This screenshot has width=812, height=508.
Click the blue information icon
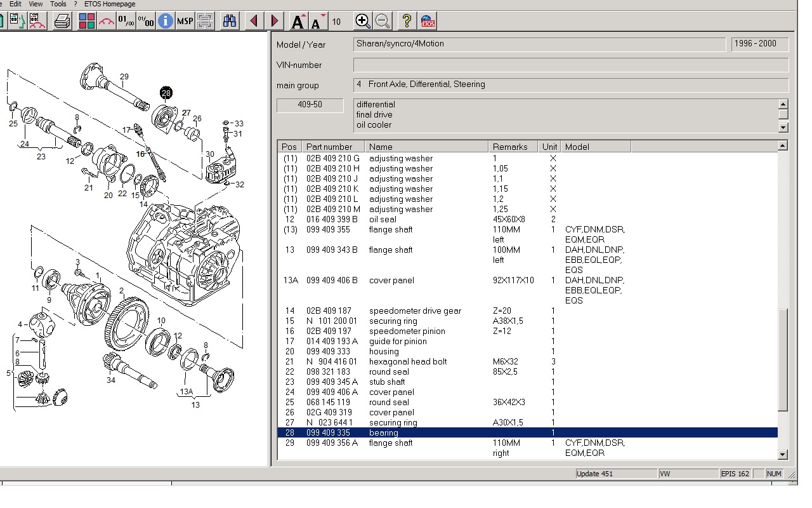click(x=165, y=22)
